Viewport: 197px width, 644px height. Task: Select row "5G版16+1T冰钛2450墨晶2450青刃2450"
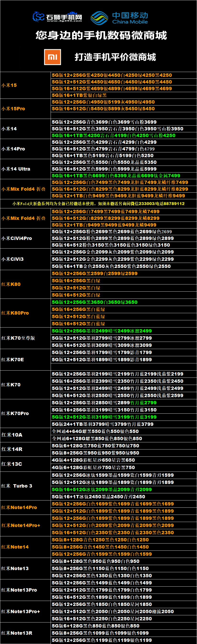click(x=124, y=497)
